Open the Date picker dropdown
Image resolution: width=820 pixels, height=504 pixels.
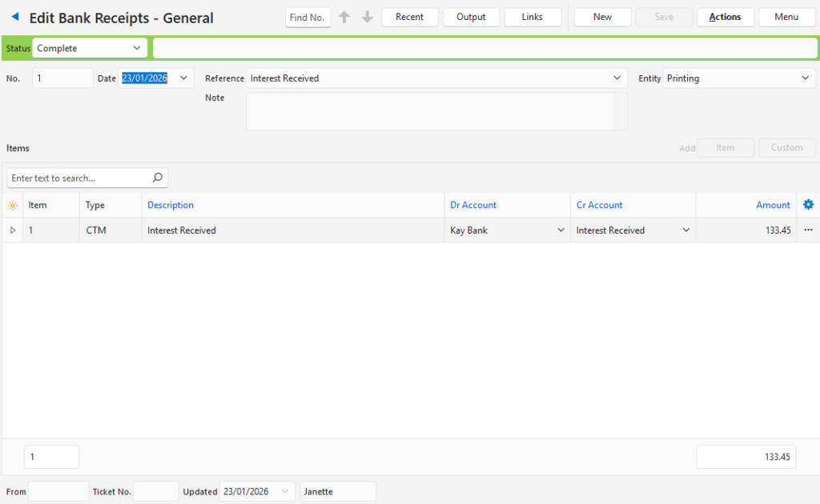point(183,78)
